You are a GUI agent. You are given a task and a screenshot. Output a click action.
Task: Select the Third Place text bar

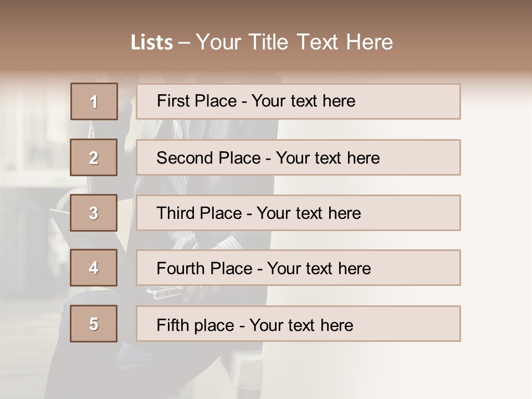pyautogui.click(x=298, y=213)
